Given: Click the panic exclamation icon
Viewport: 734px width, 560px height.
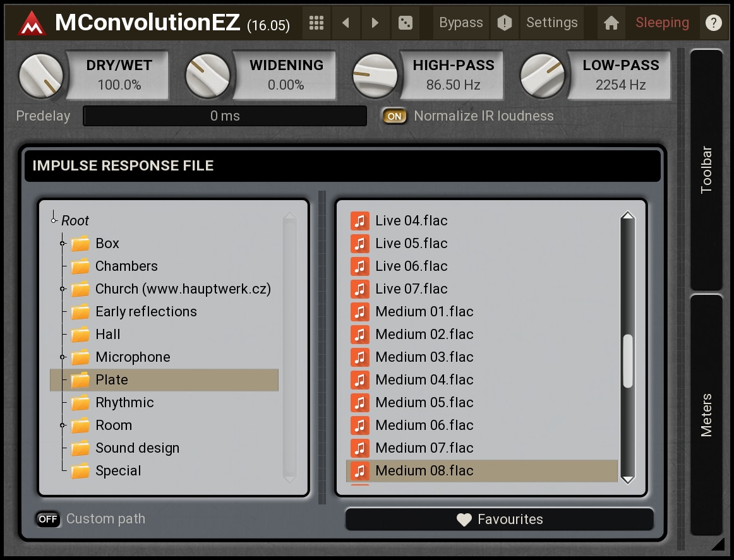Looking at the screenshot, I should point(505,23).
